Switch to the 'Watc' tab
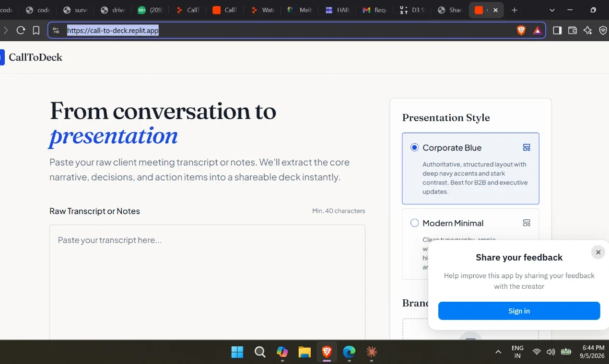Screen dimensions: 609x364 point(262,10)
